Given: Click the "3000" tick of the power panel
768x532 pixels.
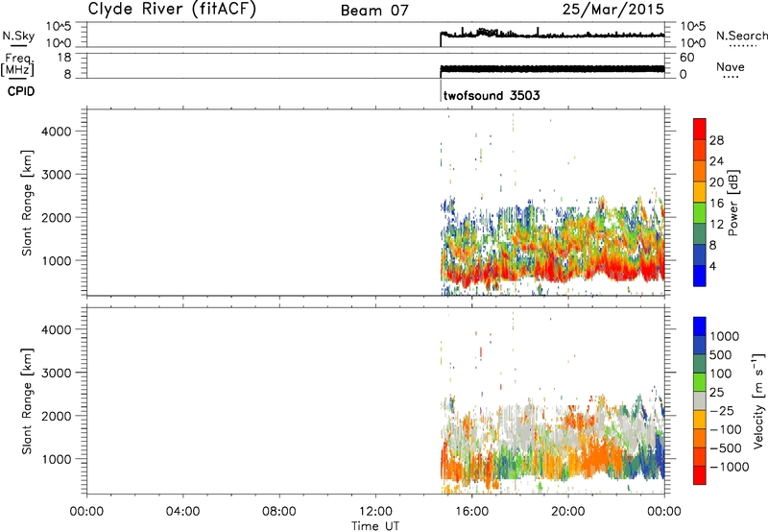Looking at the screenshot, I should (57, 175).
